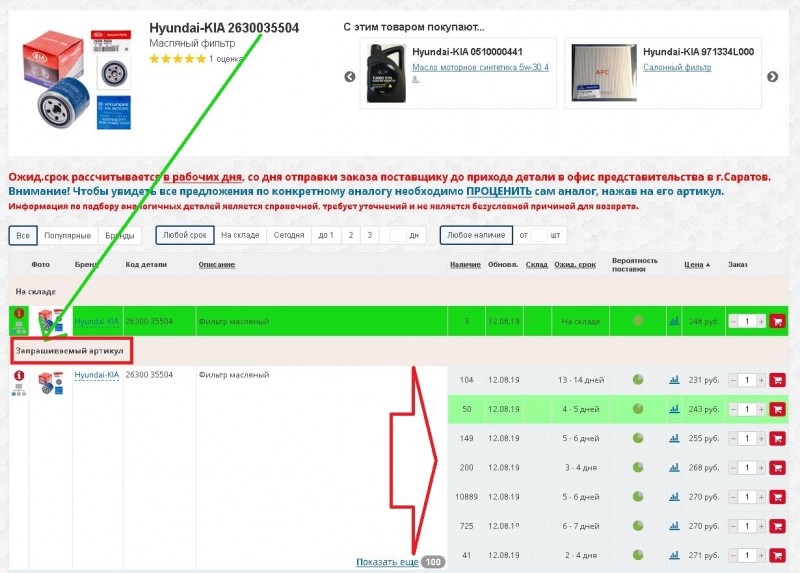Open photo thumbnail in green stock row

[51, 321]
